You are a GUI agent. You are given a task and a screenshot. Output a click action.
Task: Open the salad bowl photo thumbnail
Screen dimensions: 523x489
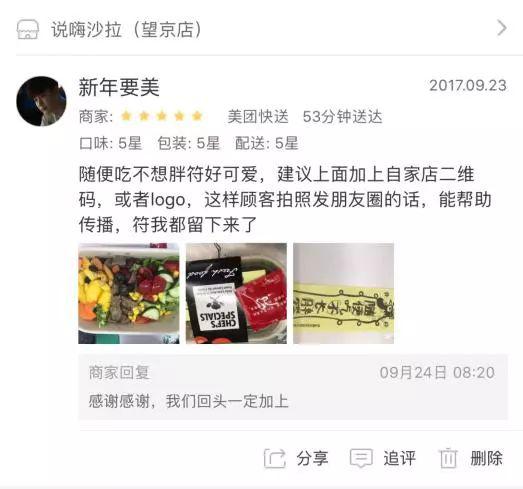(129, 294)
